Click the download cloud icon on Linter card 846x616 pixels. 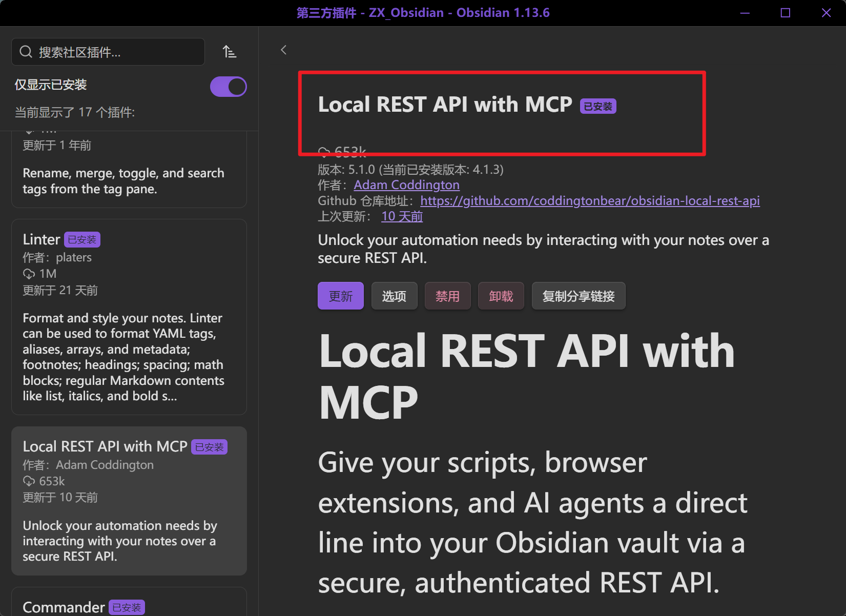pyautogui.click(x=29, y=274)
